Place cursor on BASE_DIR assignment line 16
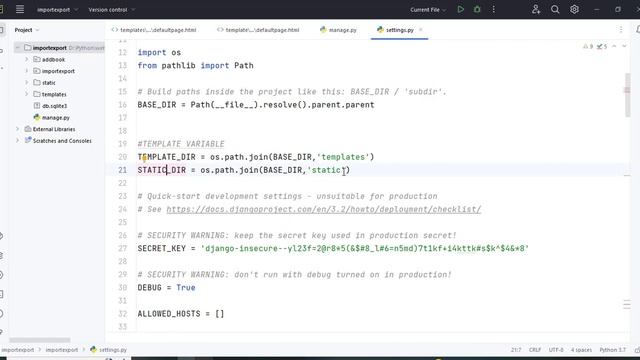640x360 pixels. click(x=256, y=105)
